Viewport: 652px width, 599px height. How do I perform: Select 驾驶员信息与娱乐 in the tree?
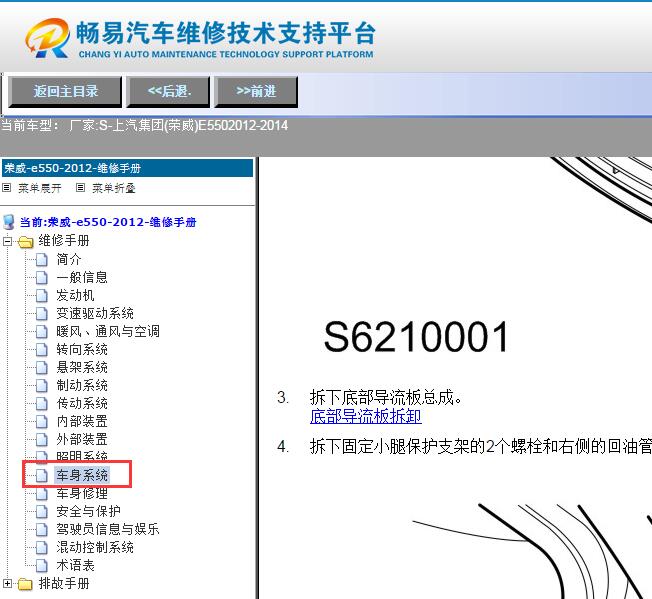coord(108,529)
